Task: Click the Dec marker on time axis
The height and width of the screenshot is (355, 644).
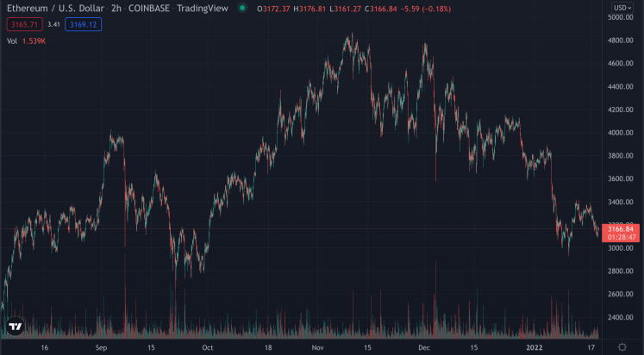Action: click(x=423, y=347)
